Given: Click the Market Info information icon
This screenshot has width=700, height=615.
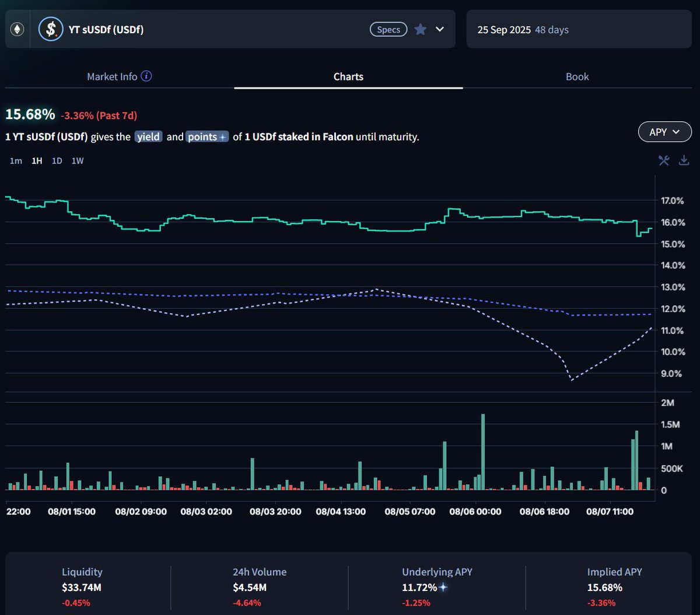Looking at the screenshot, I should [x=146, y=76].
